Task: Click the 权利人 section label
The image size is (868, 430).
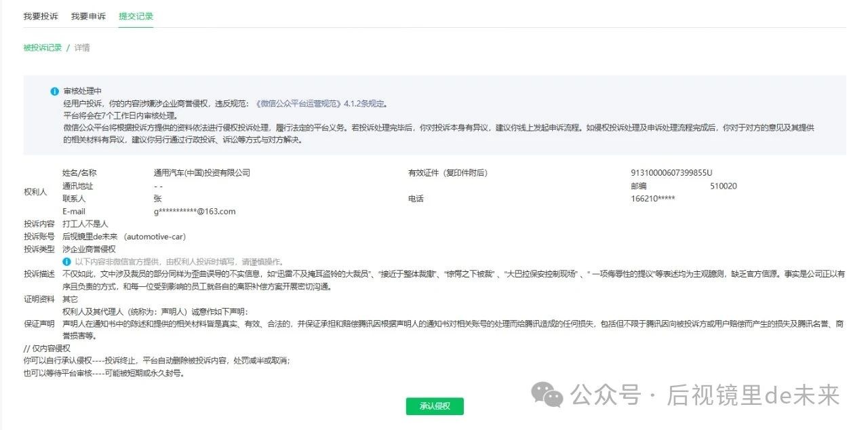Action: (35, 192)
